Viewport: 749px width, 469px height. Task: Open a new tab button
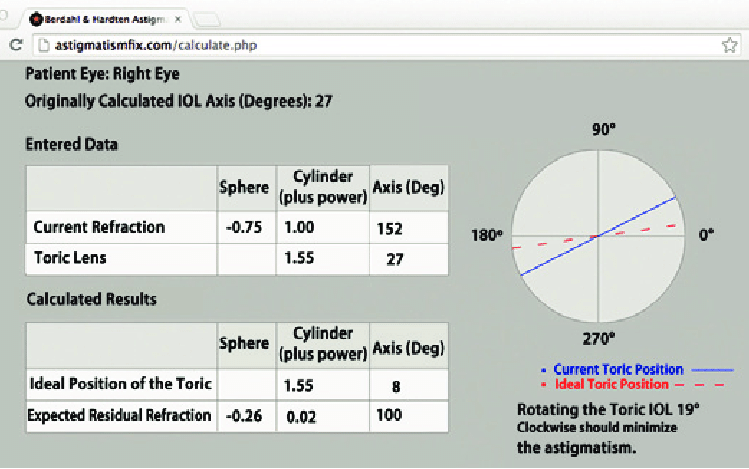207,20
